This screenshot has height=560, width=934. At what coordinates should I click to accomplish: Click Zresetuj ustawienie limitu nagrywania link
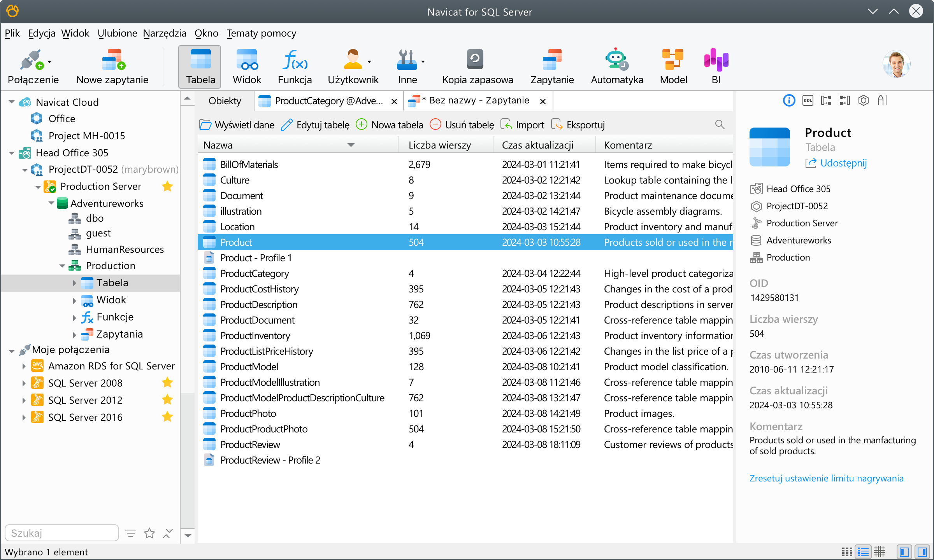(x=826, y=478)
